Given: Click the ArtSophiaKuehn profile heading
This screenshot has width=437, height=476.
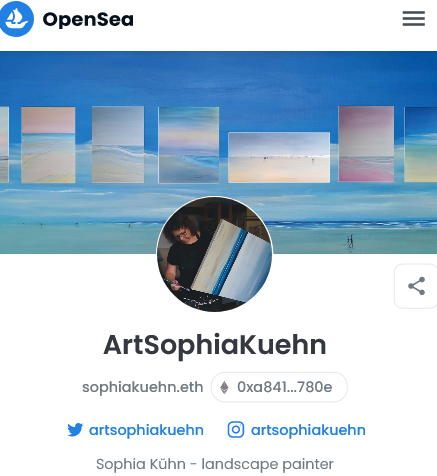Looking at the screenshot, I should coord(215,345).
